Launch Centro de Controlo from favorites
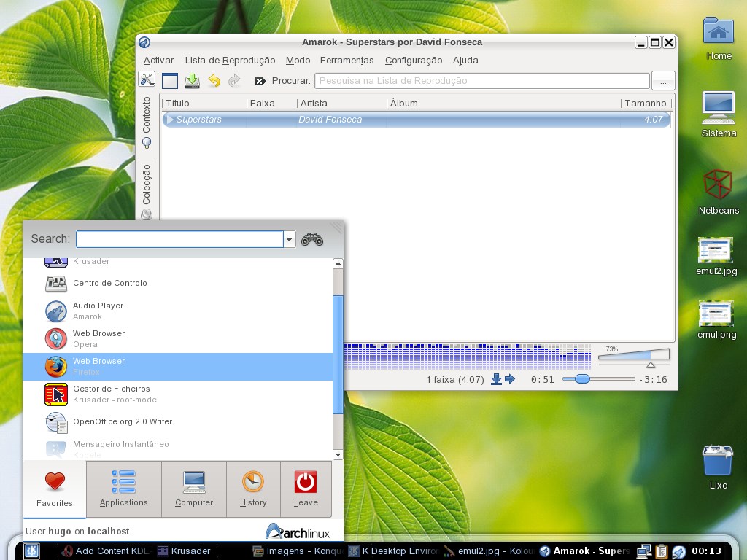 click(x=177, y=284)
